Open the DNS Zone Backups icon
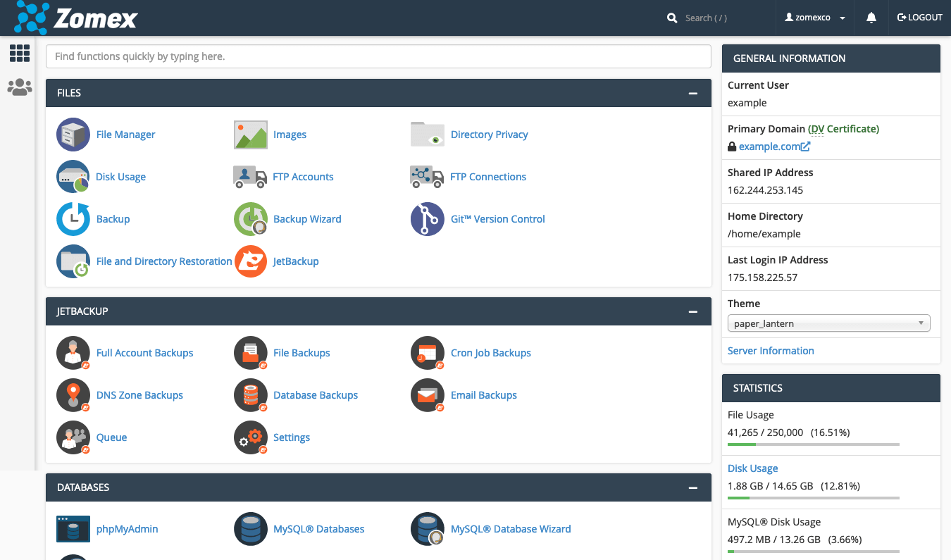This screenshot has width=951, height=560. point(73,395)
